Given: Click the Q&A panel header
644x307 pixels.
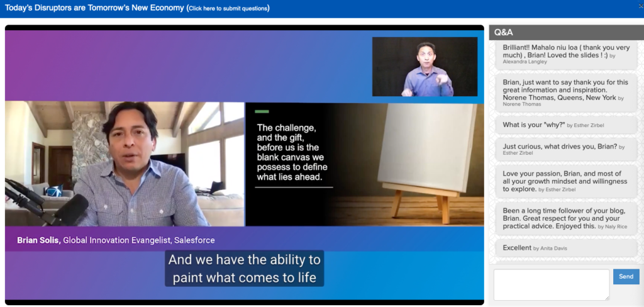Looking at the screenshot, I should (567, 33).
